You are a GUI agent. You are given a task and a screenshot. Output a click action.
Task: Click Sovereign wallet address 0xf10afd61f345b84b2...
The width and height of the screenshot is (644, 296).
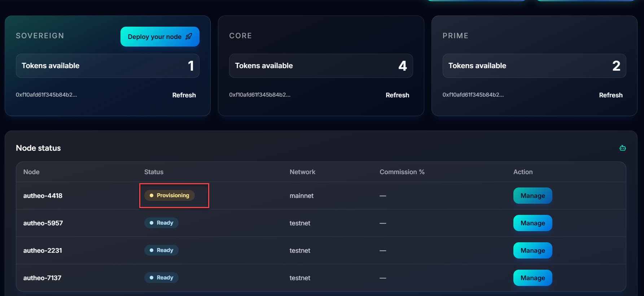pyautogui.click(x=46, y=95)
